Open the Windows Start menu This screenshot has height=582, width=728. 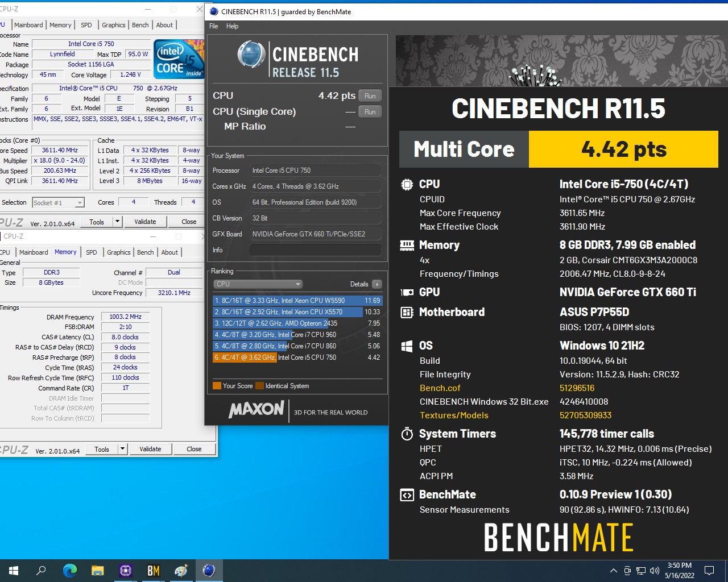click(14, 571)
